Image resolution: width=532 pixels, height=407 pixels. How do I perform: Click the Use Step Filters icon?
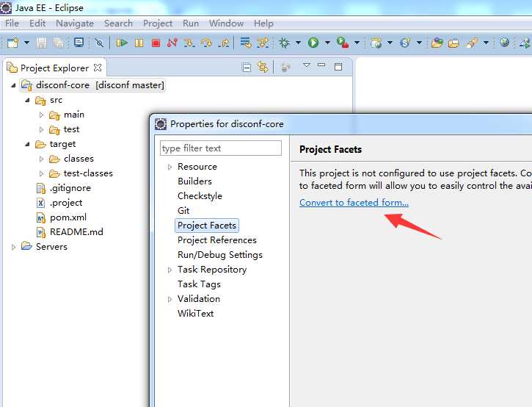pyautogui.click(x=263, y=43)
